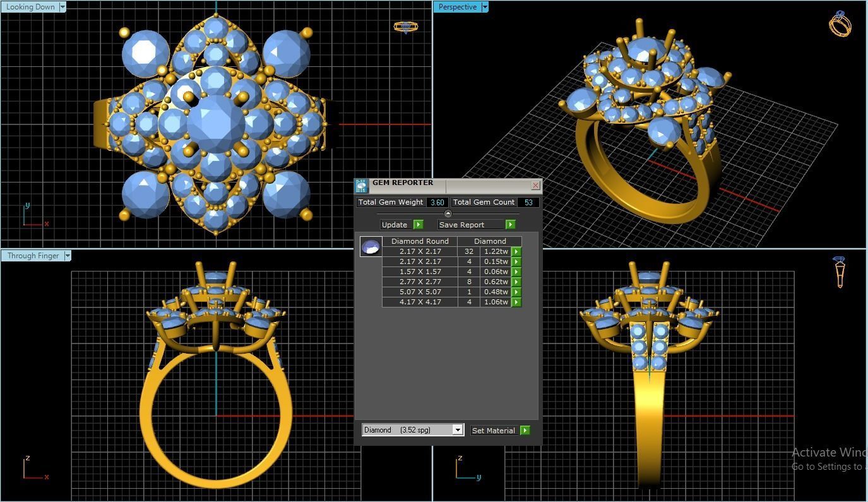Select the round diamond gem thumbnail
Viewport: 868px width, 502px height.
tap(371, 246)
